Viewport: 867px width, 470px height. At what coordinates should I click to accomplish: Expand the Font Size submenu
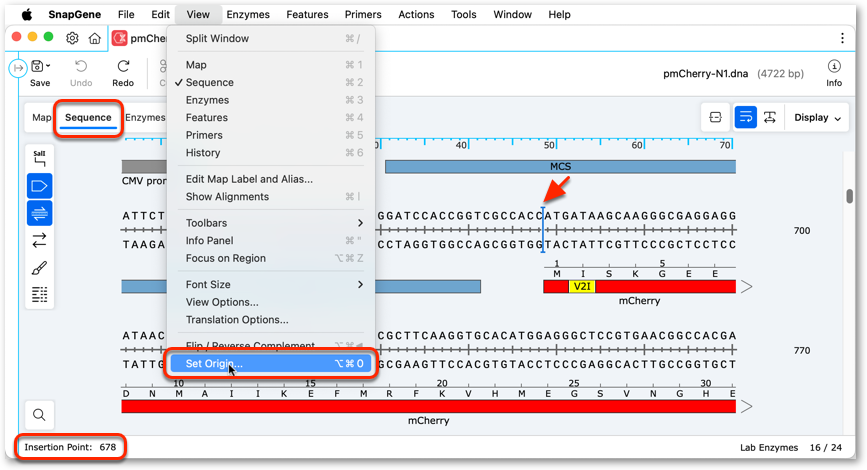tap(271, 284)
